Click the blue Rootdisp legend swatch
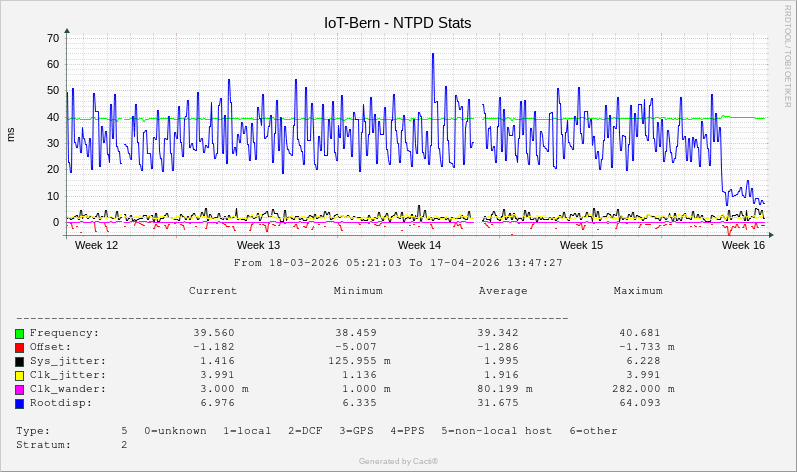797x472 pixels. point(19,403)
